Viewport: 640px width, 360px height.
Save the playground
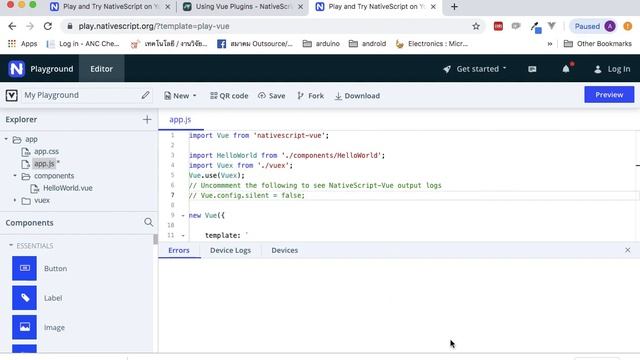tap(271, 96)
